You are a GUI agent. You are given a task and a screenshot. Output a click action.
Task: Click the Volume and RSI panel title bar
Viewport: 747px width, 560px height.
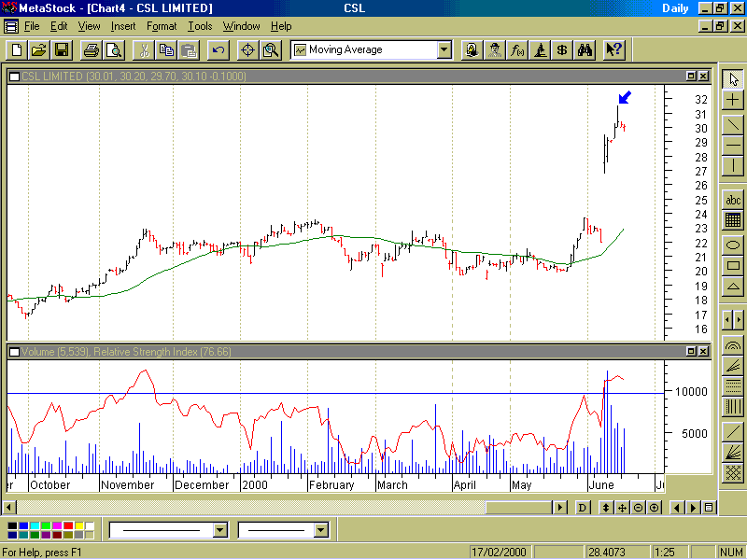(x=359, y=352)
